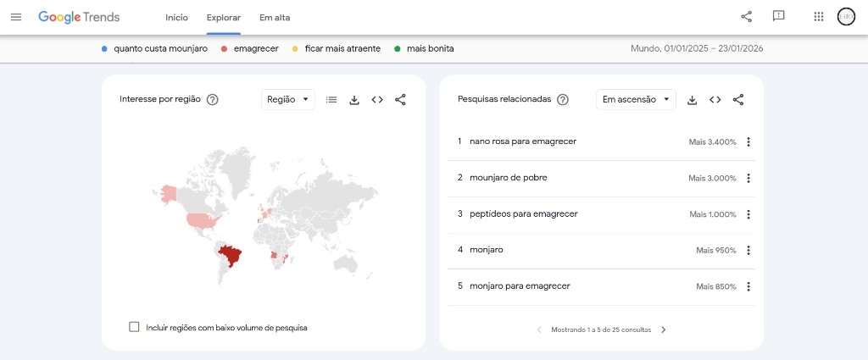
Task: Share the Pesquisas relacionadas card
Action: (738, 100)
